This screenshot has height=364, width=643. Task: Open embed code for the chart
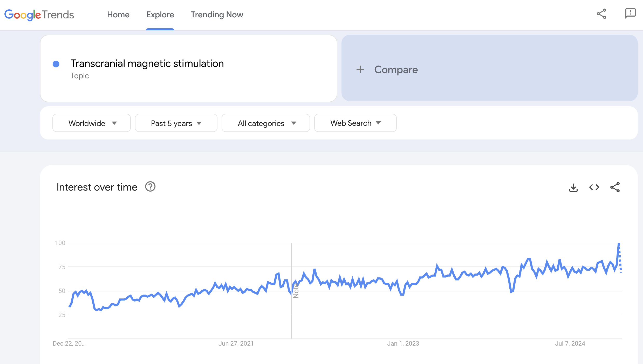pos(594,187)
